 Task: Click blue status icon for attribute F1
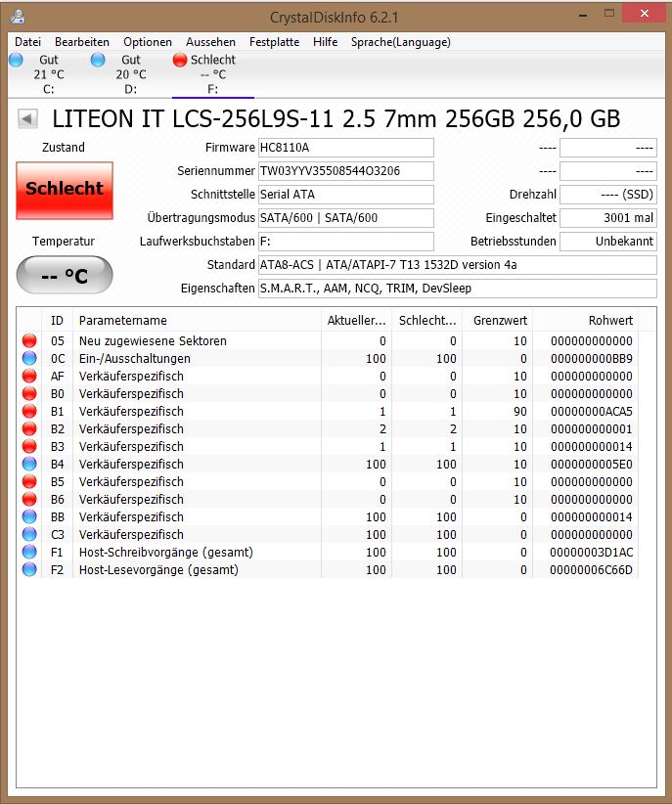[29, 553]
